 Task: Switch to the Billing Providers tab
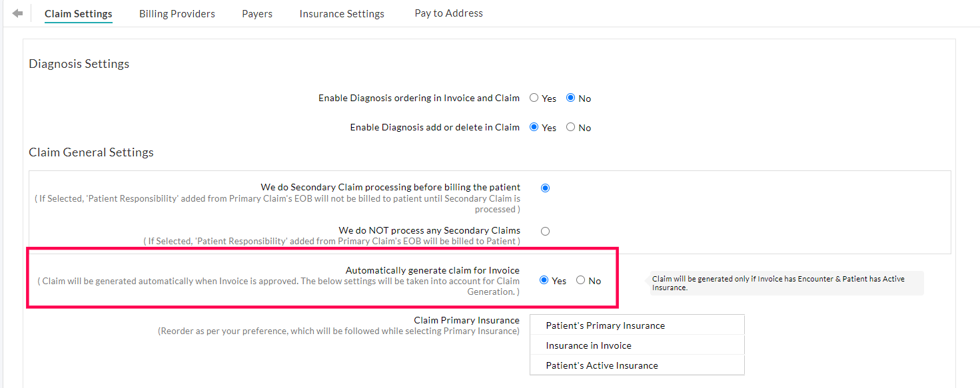(x=177, y=13)
